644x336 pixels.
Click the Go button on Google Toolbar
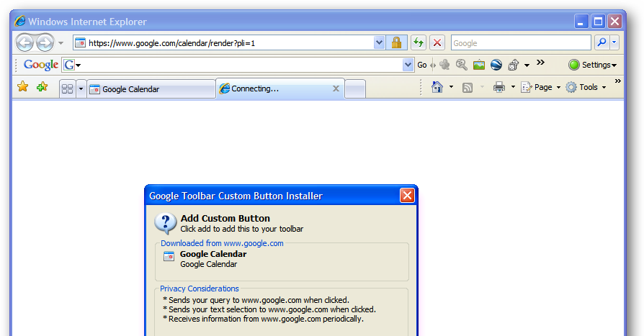[x=422, y=65]
